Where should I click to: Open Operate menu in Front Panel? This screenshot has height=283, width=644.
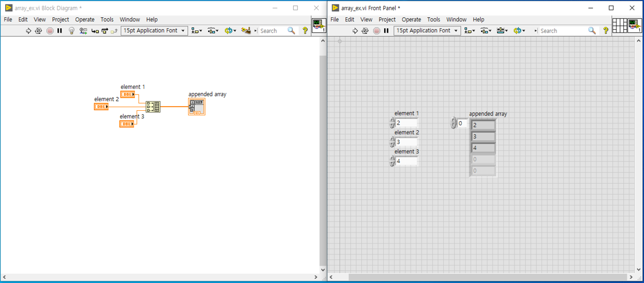pos(412,20)
